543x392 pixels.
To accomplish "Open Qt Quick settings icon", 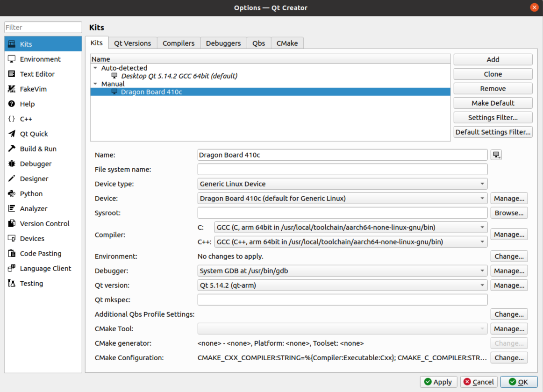I will click(12, 134).
